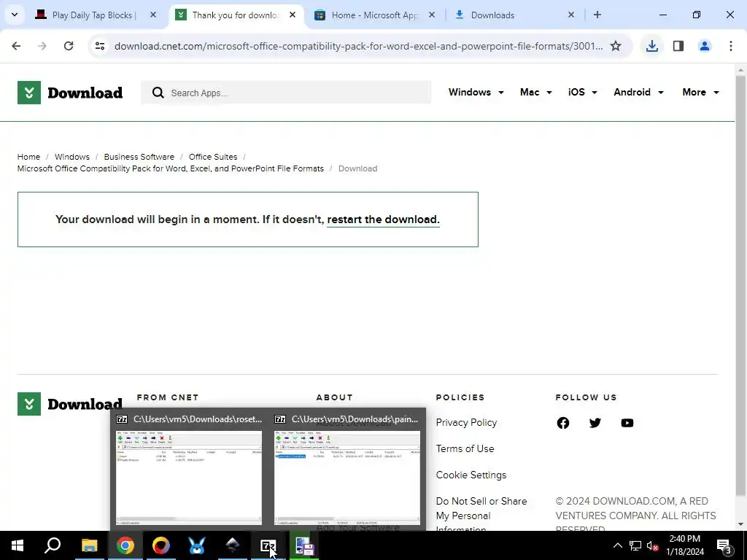Screen dimensions: 747x560
Task: Visit the Twitter page icon
Action: coord(595,423)
